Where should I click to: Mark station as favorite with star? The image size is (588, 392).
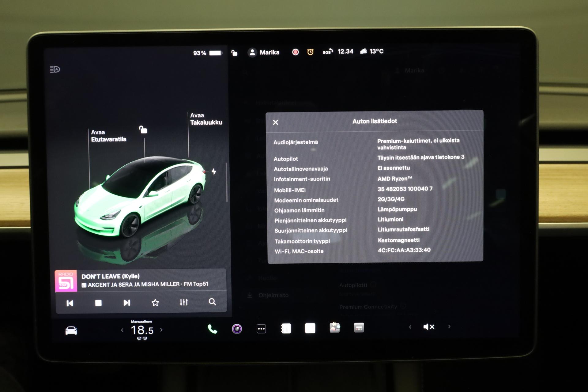point(155,303)
